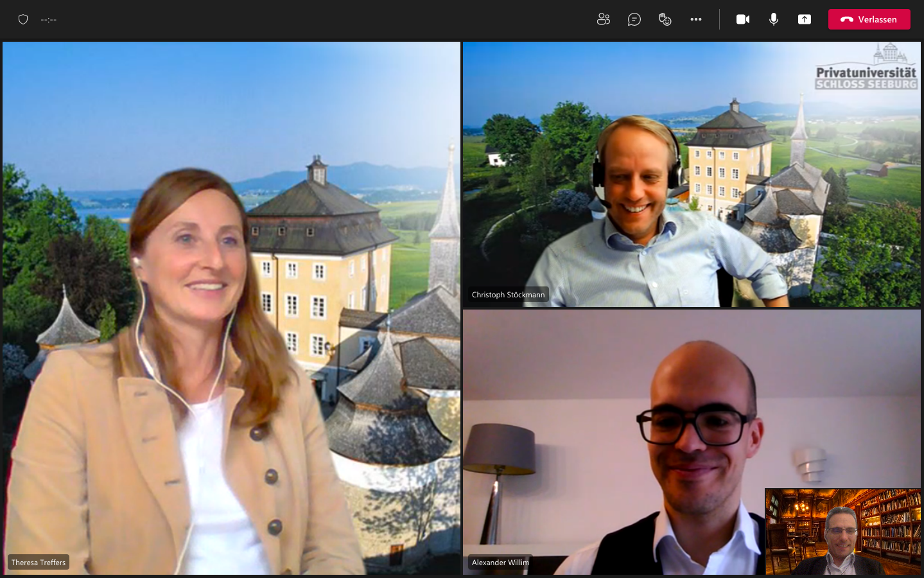Open the reactions menu
924x578 pixels.
tap(665, 19)
